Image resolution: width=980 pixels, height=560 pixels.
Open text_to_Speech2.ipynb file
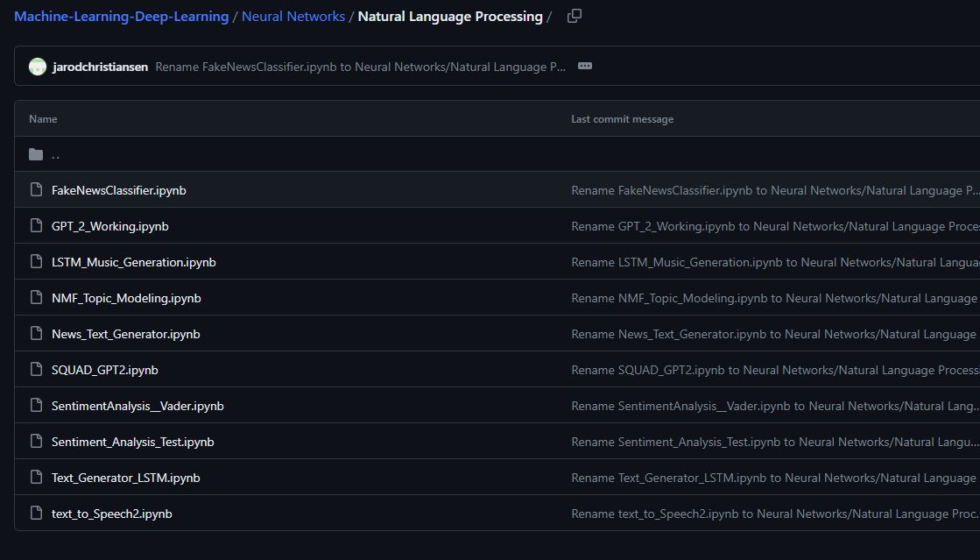tap(112, 514)
